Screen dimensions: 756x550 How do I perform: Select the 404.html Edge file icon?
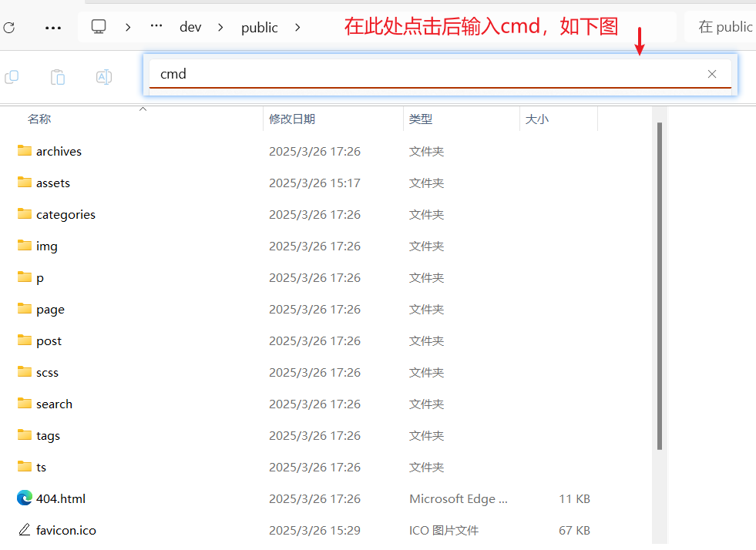click(x=25, y=498)
